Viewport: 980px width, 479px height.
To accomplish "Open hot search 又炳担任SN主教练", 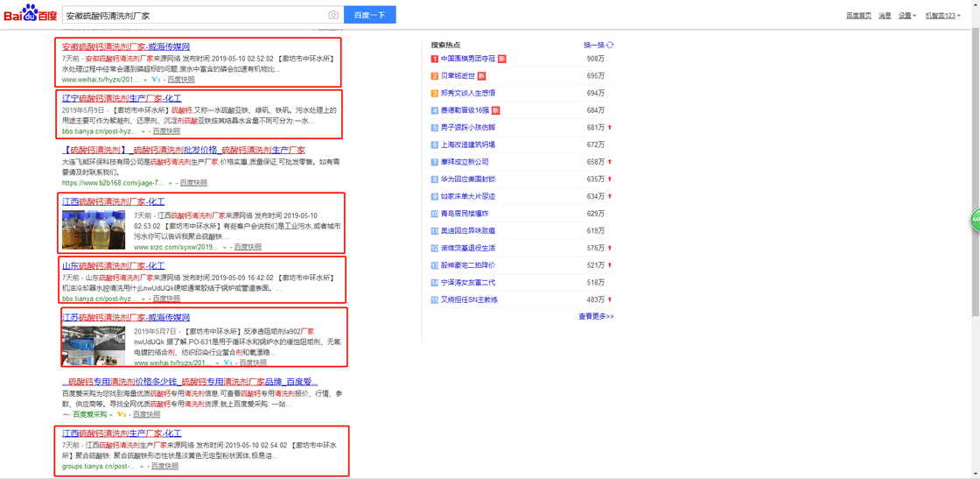I will point(469,299).
